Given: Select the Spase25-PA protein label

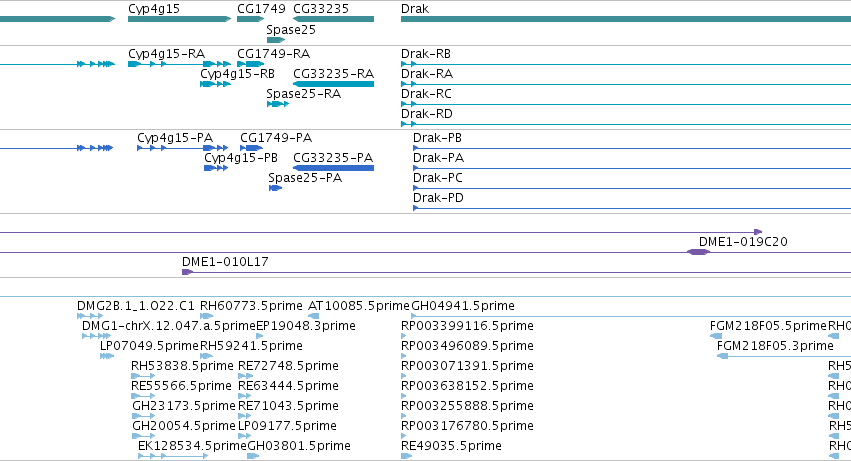Looking at the screenshot, I should pos(305,178).
